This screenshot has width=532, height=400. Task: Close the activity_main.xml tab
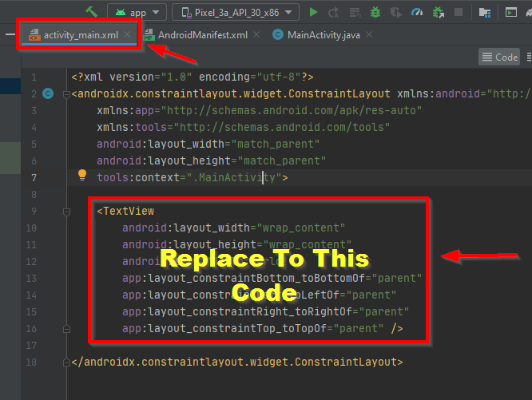[x=127, y=34]
